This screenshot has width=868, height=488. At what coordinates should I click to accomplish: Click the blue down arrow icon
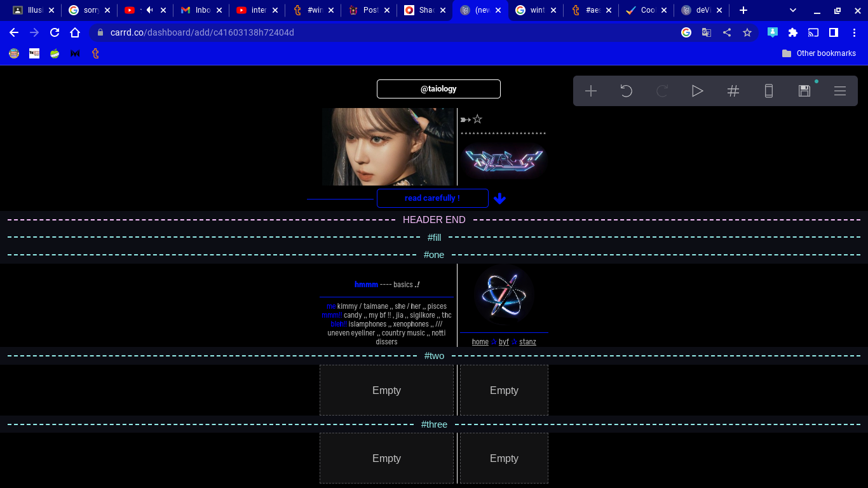[x=500, y=198]
